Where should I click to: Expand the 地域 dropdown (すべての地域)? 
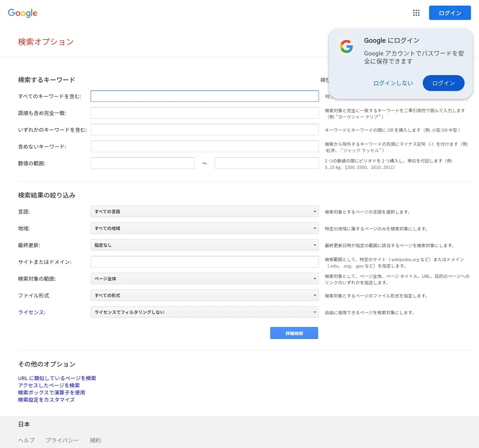pos(204,228)
